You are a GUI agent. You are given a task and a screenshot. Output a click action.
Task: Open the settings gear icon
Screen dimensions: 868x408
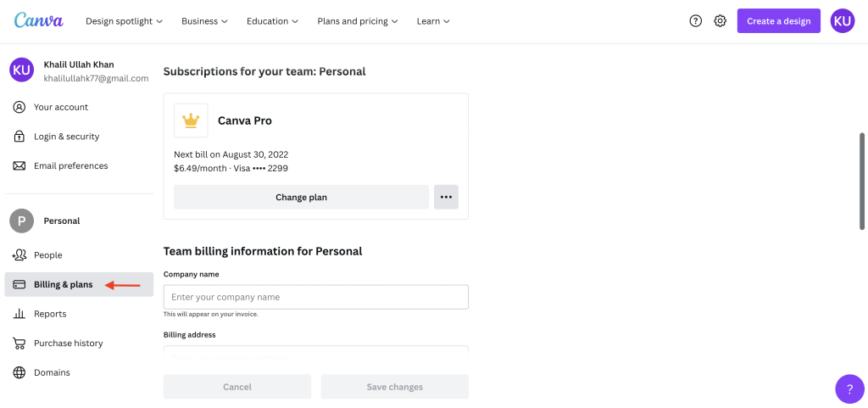pos(720,21)
